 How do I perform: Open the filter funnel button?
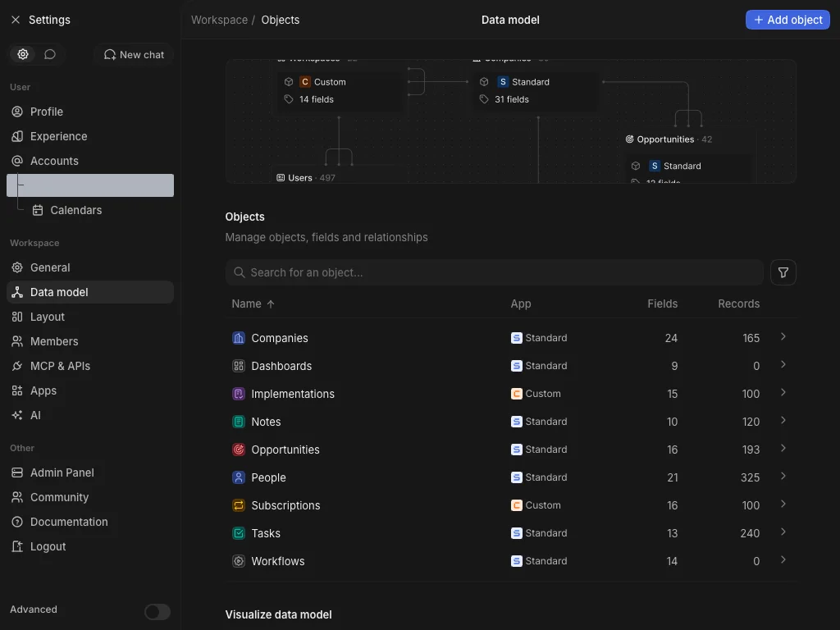pos(783,272)
